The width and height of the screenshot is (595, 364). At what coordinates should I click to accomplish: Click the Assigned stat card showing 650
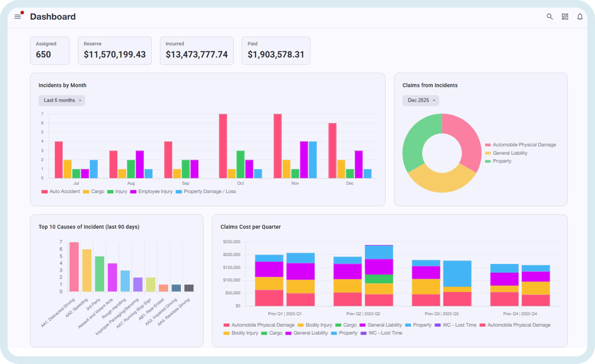(x=49, y=51)
